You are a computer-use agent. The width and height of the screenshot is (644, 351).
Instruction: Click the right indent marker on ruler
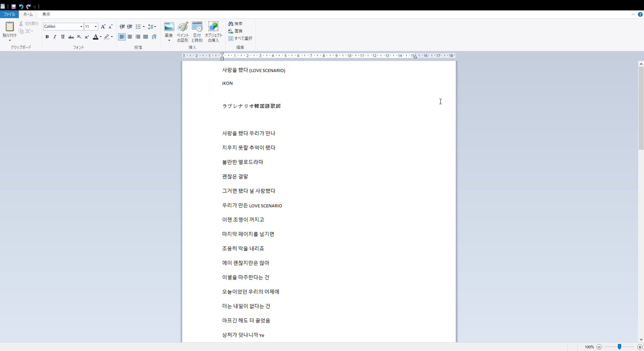pyautogui.click(x=415, y=57)
